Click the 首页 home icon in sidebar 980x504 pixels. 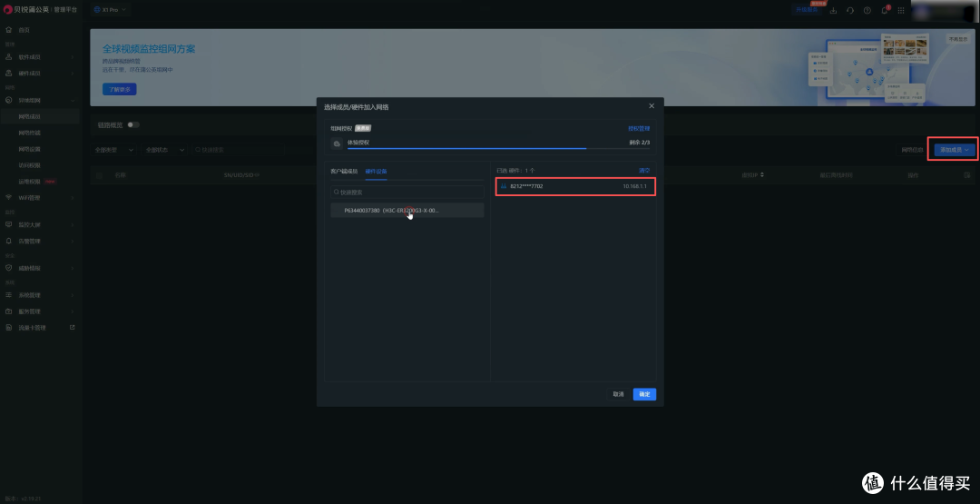pyautogui.click(x=9, y=30)
